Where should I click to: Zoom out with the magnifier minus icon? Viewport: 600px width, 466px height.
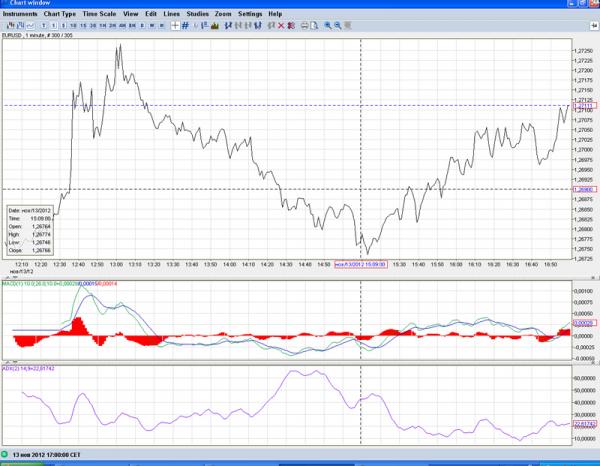tap(337, 24)
